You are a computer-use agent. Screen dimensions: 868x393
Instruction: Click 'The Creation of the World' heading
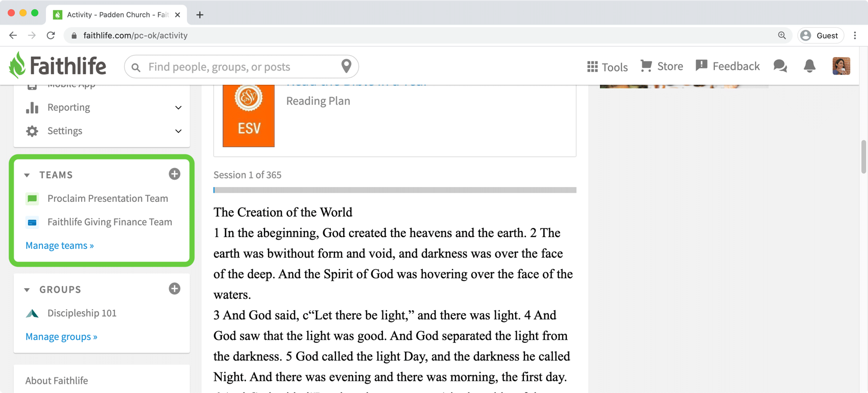pyautogui.click(x=283, y=212)
